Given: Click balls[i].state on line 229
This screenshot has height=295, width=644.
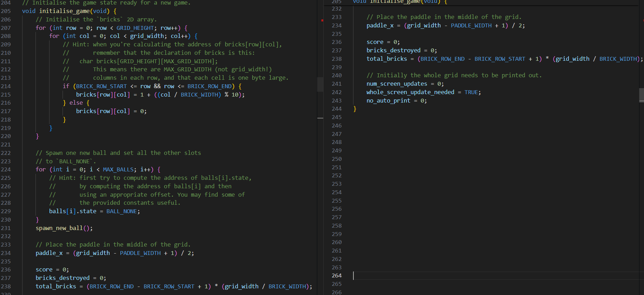Looking at the screenshot, I should pyautogui.click(x=73, y=211).
